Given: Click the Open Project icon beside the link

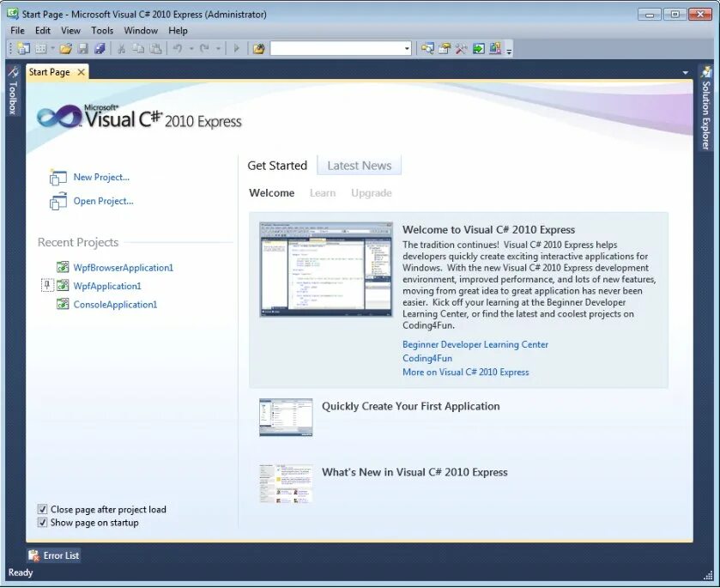Looking at the screenshot, I should coord(58,201).
